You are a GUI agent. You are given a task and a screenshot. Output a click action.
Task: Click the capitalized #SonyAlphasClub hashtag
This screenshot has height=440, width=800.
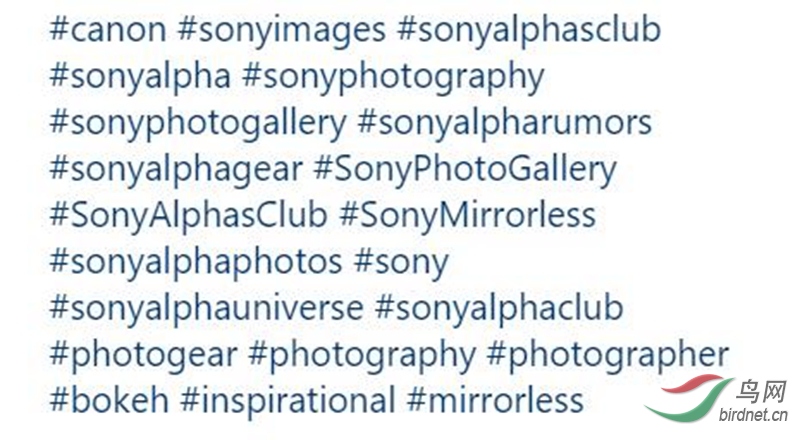(x=188, y=215)
